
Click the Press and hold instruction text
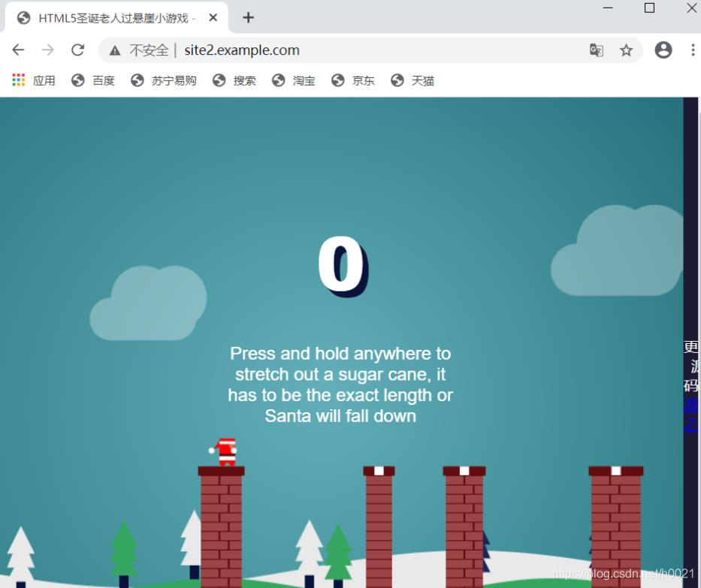[x=340, y=384]
